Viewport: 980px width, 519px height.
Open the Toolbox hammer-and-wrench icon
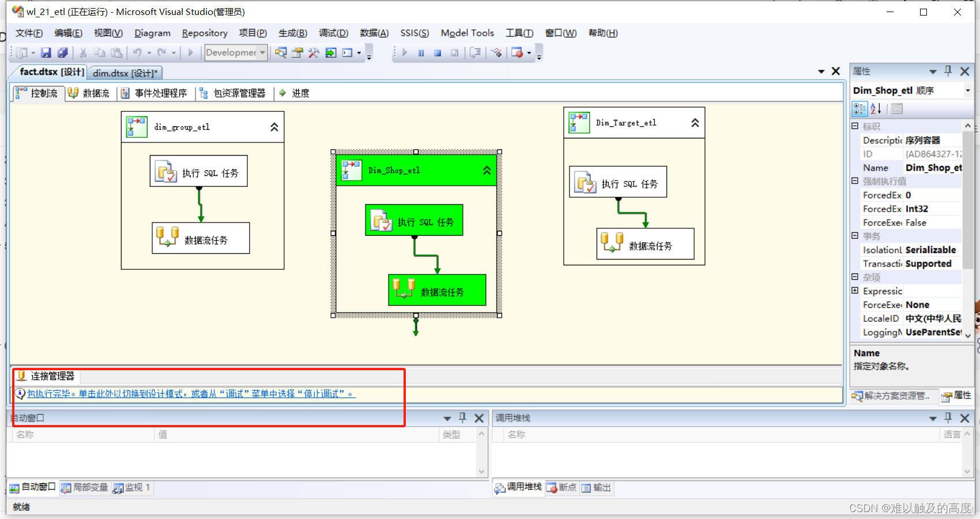[x=314, y=52]
